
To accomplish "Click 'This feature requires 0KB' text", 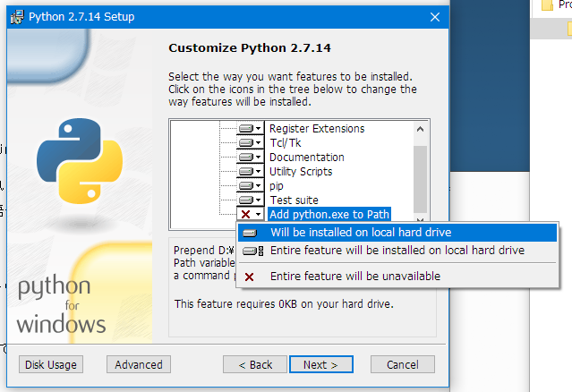I will click(284, 303).
